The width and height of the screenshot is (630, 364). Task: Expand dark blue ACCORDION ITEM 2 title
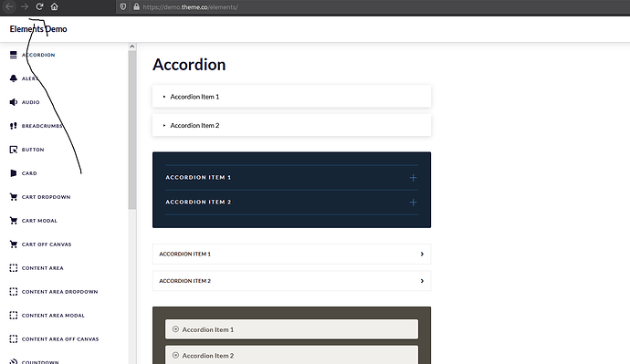click(x=198, y=203)
